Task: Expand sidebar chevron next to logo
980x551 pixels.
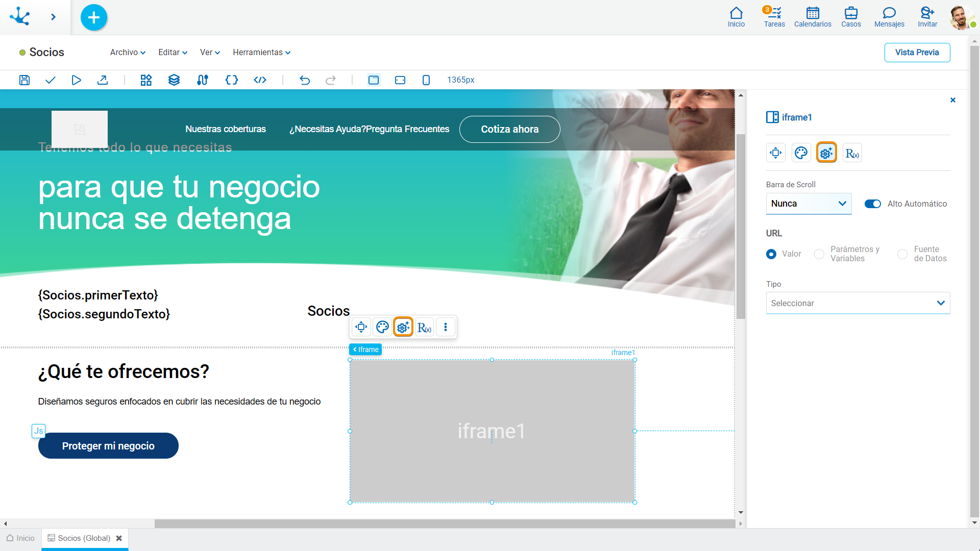Action: pos(53,17)
